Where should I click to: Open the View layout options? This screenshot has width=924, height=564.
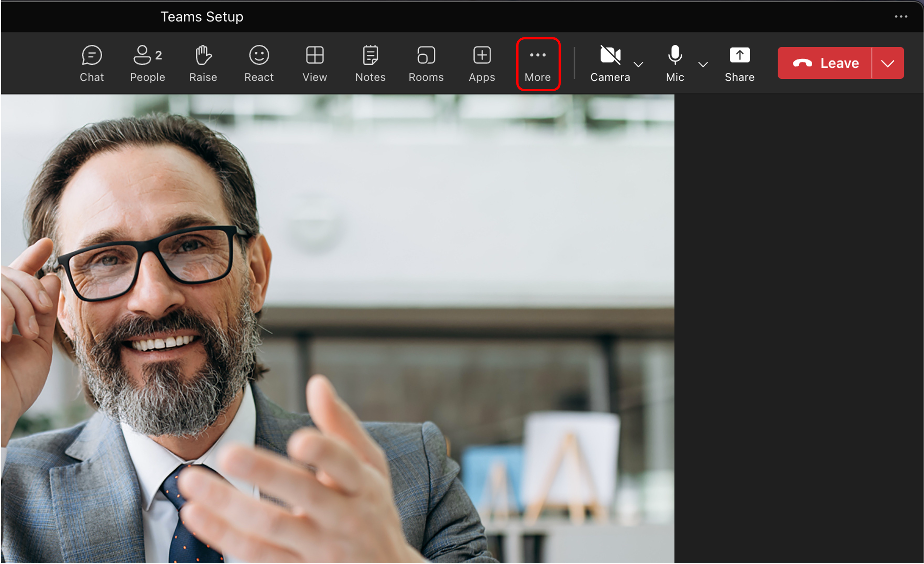point(315,63)
